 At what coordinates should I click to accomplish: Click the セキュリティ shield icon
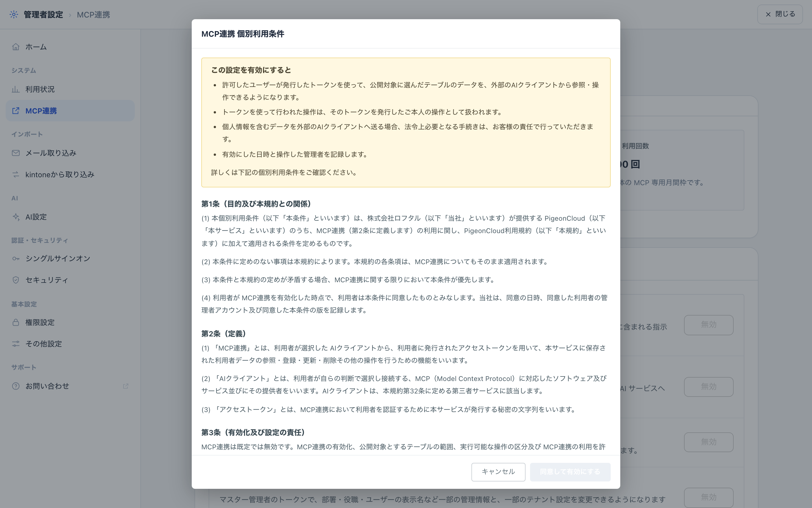click(16, 280)
